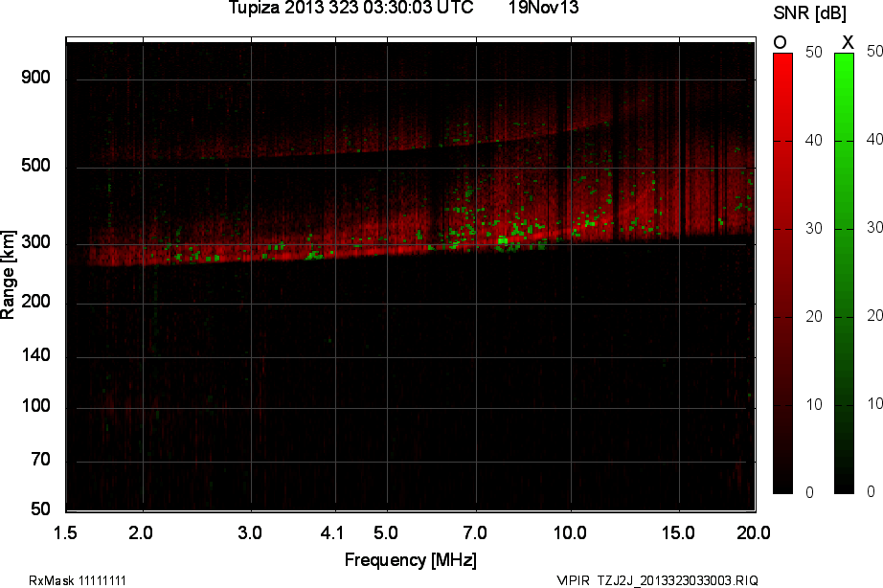Click the 30 value beside the red bar
883x588 pixels.
click(x=814, y=228)
